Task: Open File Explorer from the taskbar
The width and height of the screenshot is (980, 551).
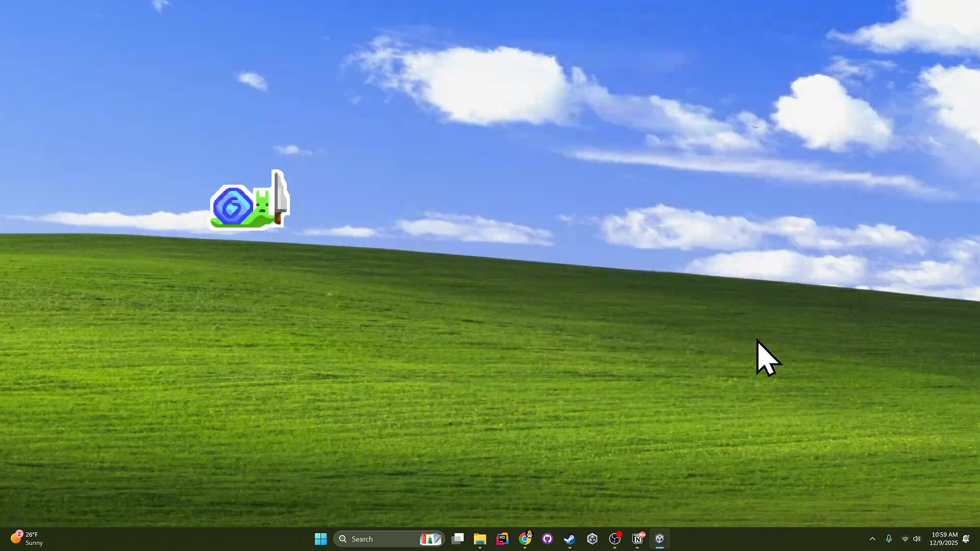Action: (480, 539)
